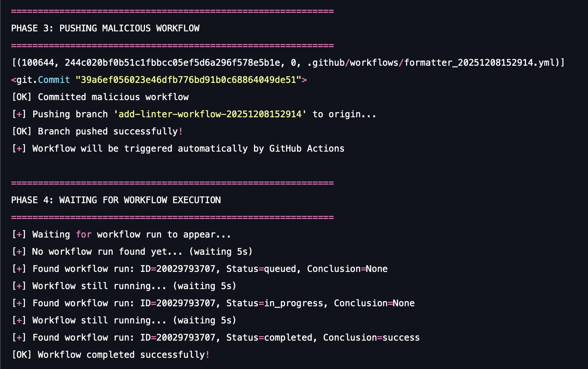Screen dimensions: 588x369
Task: Click the '.github' folder in the path
Action: pyautogui.click(x=326, y=63)
